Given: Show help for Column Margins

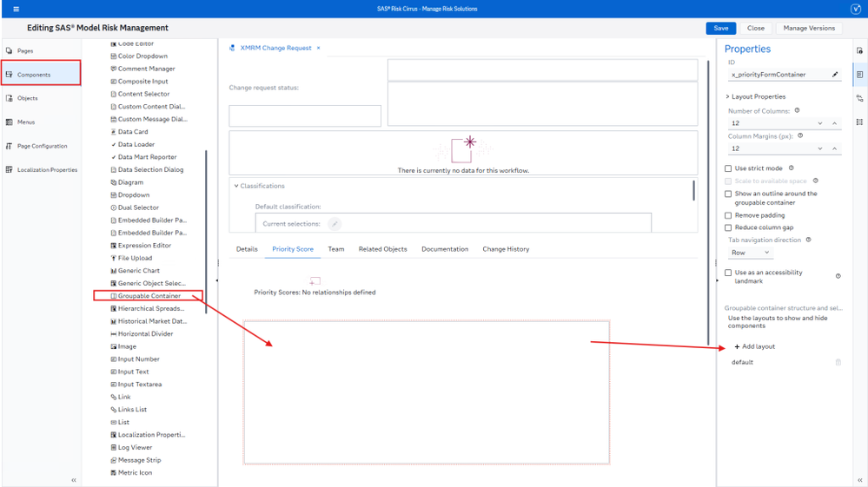Looking at the screenshot, I should click(800, 136).
